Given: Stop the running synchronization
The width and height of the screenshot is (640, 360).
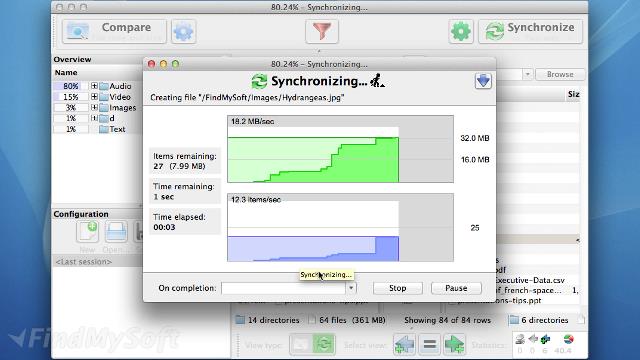Looking at the screenshot, I should click(398, 288).
